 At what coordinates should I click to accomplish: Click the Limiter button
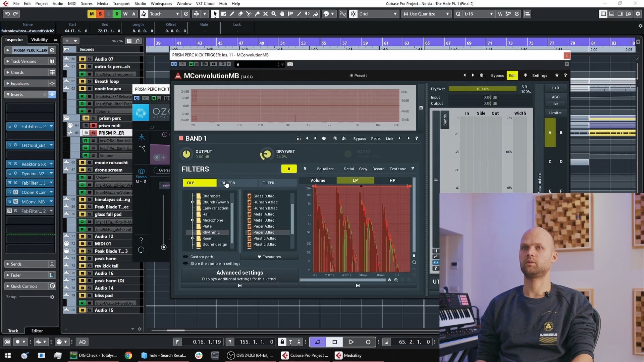pos(555,113)
